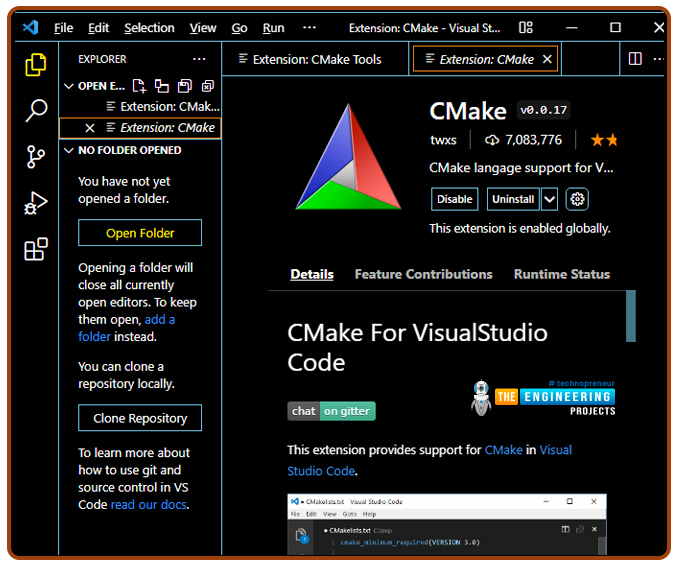
Task: Switch to Extension: CMake Tools tab
Action: (315, 59)
